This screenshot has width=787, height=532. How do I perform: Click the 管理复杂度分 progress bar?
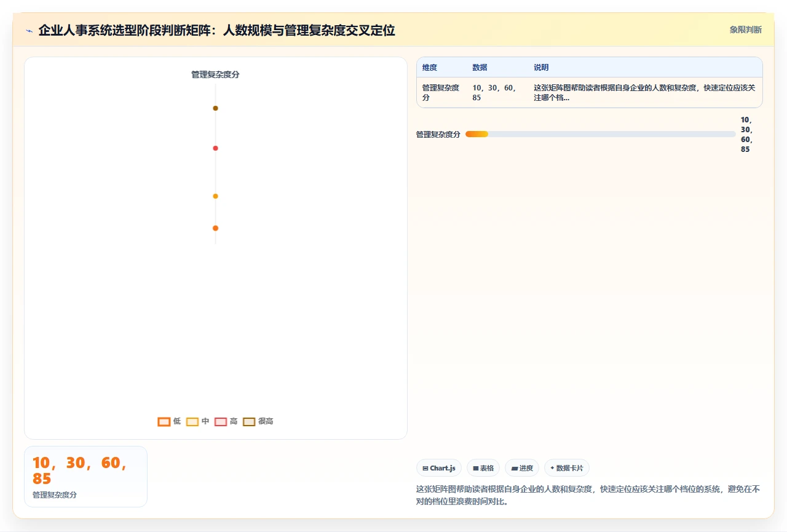click(x=600, y=134)
